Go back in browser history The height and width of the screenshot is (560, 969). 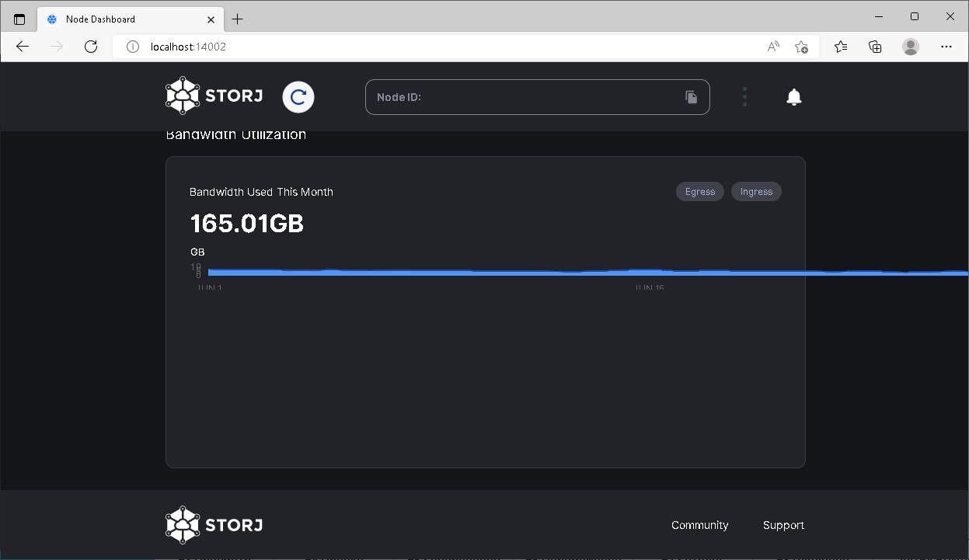tap(23, 47)
